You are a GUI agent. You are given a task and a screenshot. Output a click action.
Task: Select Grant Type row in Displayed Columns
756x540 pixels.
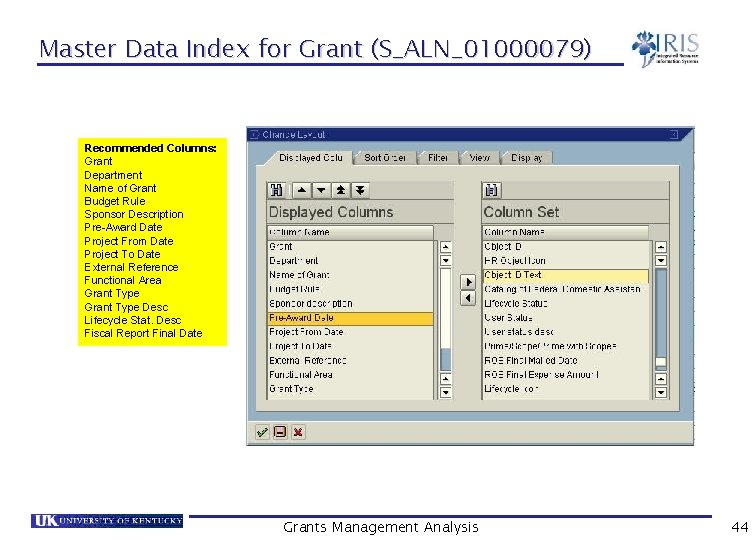pos(351,389)
